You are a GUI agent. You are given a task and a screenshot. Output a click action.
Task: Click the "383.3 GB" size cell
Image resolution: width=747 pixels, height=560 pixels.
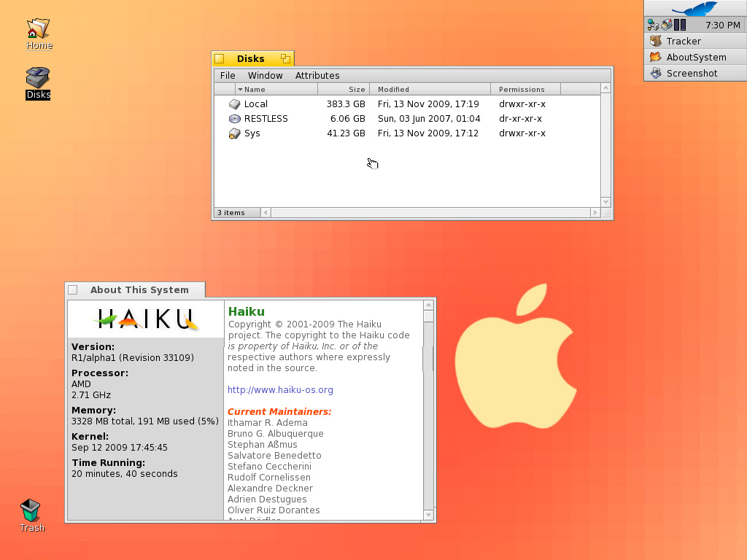point(346,104)
